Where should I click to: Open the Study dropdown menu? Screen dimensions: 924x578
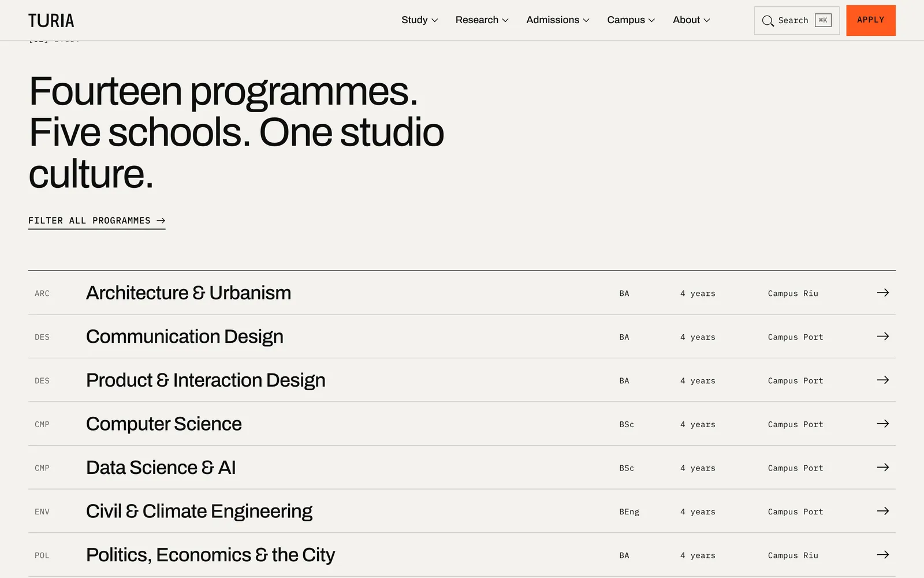[419, 20]
